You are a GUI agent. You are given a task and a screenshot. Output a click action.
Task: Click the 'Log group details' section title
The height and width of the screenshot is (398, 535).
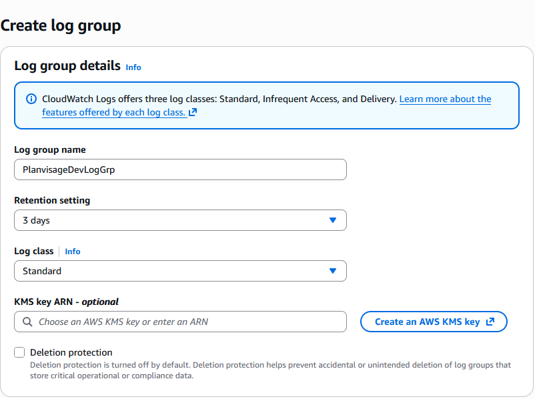[67, 66]
